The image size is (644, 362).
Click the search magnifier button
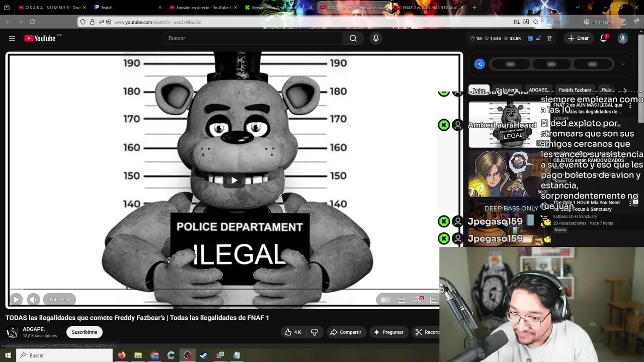tap(353, 38)
